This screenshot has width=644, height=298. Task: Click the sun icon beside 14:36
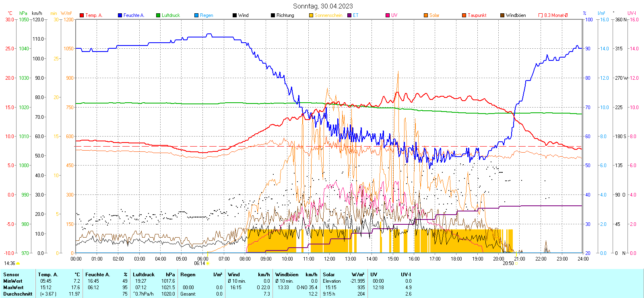coord(18,263)
